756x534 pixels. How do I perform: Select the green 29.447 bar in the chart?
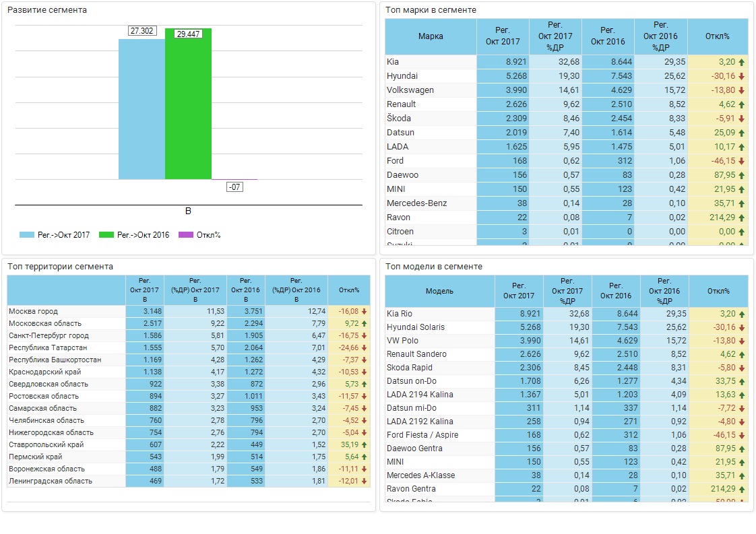click(188, 108)
